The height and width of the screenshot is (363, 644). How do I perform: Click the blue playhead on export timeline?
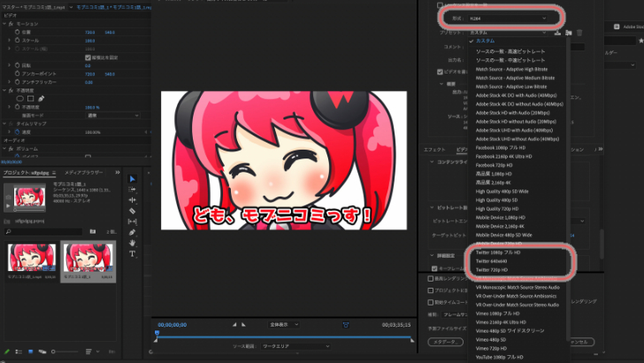click(x=157, y=333)
